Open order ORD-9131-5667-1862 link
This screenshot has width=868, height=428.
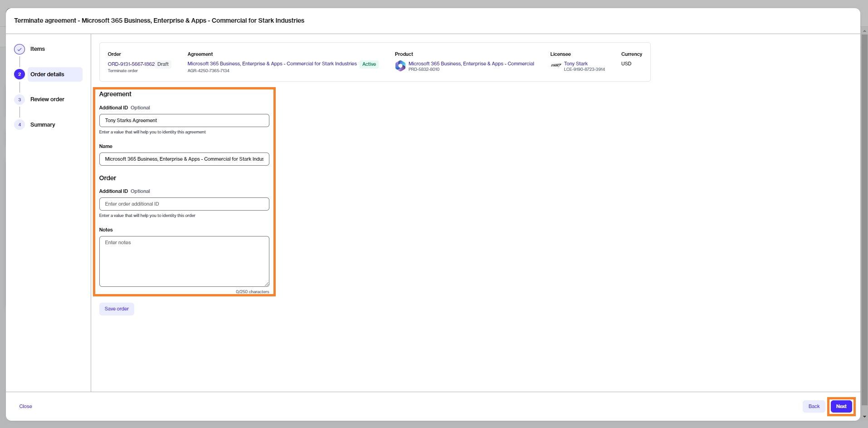point(131,64)
